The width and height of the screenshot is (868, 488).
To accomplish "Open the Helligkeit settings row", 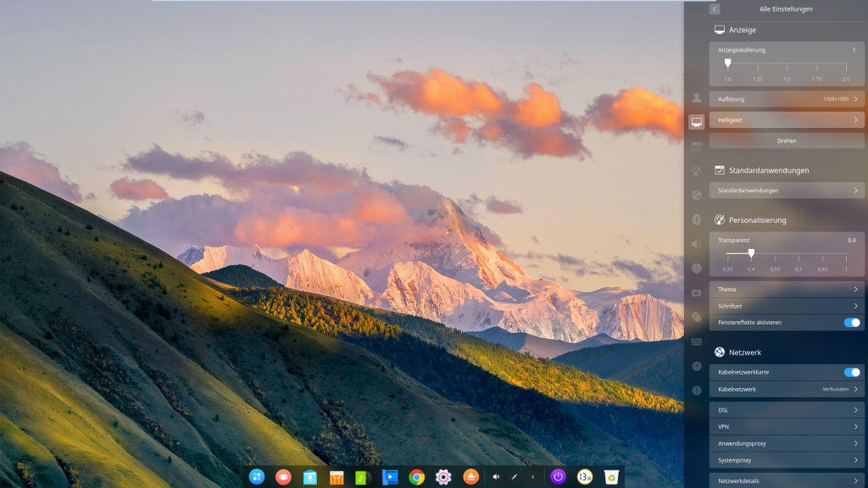I will (x=787, y=120).
